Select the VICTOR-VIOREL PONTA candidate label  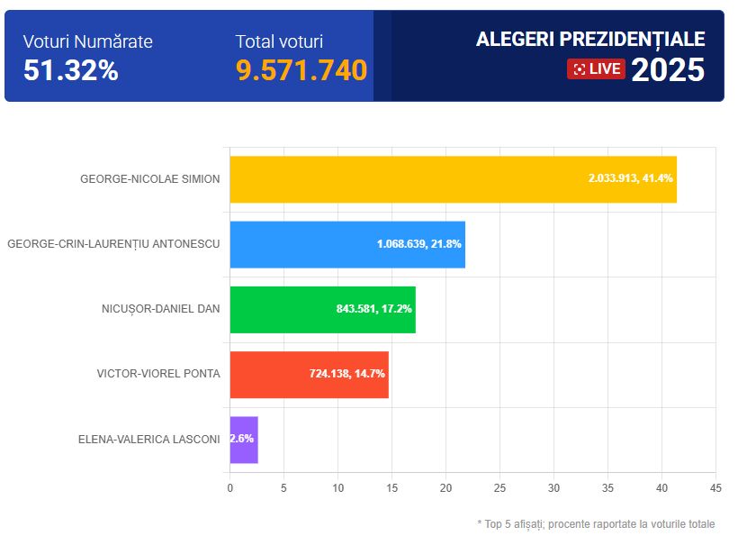158,374
